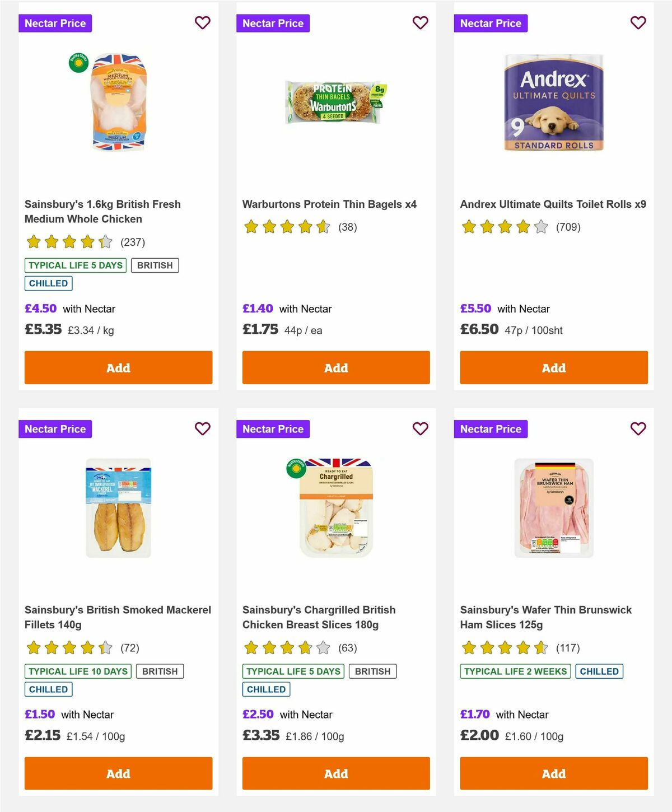The height and width of the screenshot is (812, 672).
Task: Click the 237 reviews count for chicken
Action: click(x=133, y=242)
